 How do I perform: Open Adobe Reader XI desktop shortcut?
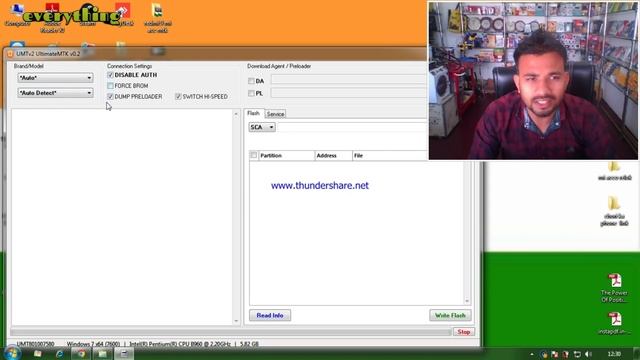click(52, 17)
